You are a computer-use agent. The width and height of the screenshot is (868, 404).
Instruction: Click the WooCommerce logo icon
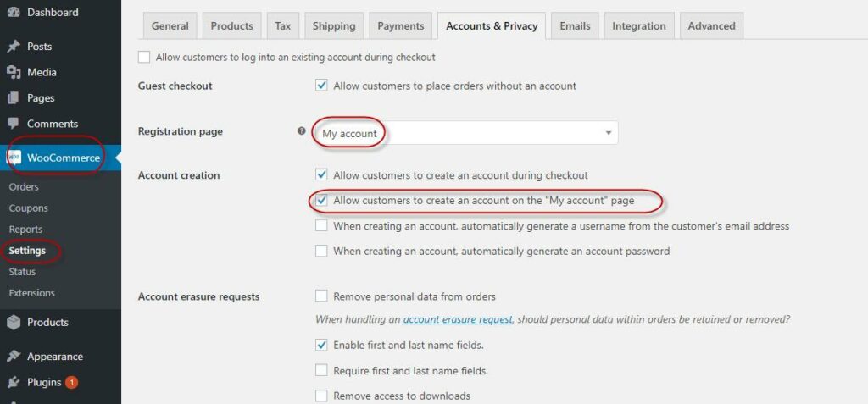[14, 158]
